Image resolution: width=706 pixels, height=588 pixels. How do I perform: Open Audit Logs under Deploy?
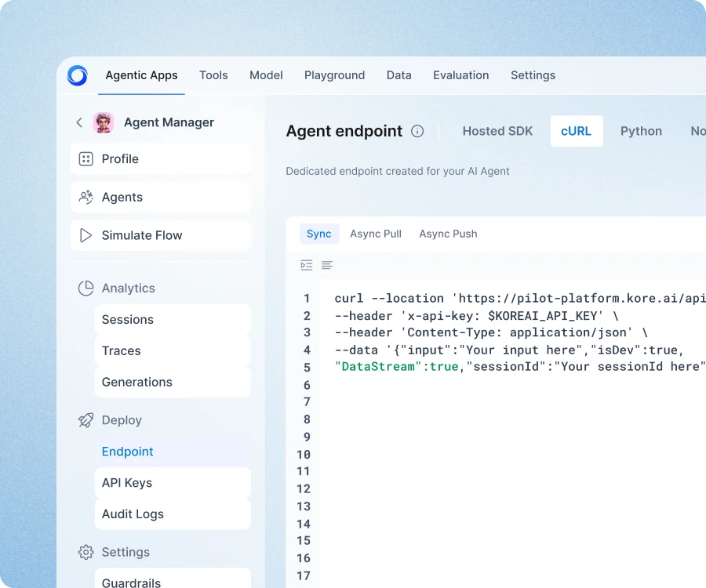(173, 514)
